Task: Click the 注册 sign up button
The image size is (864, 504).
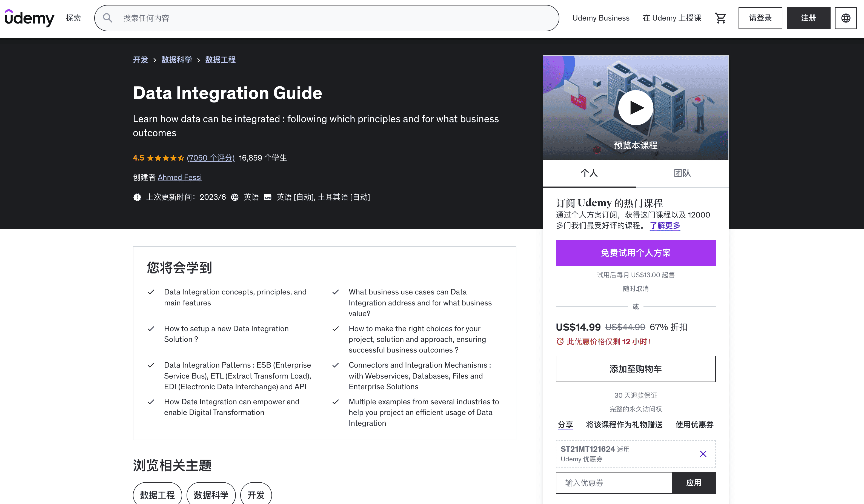Action: click(x=808, y=18)
